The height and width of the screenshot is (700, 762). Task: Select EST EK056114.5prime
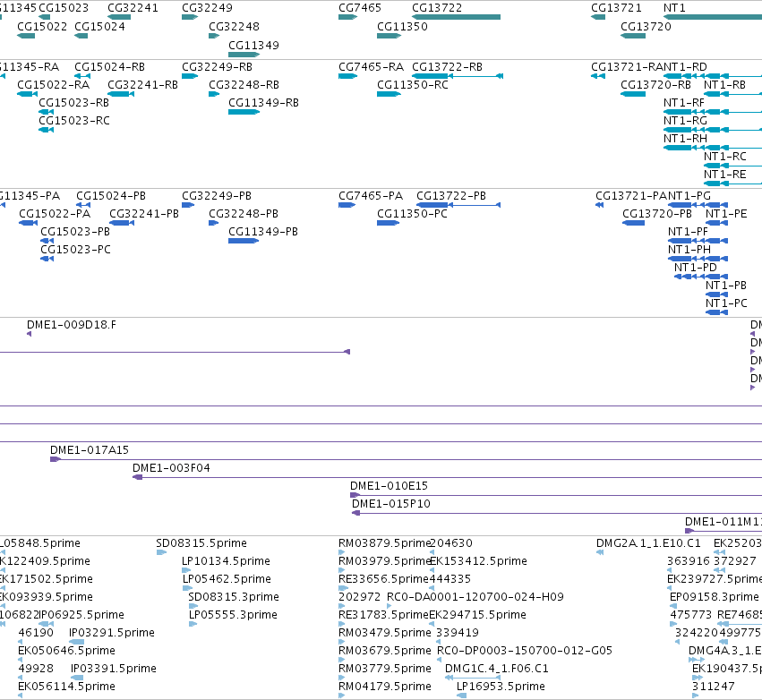pyautogui.click(x=66, y=687)
